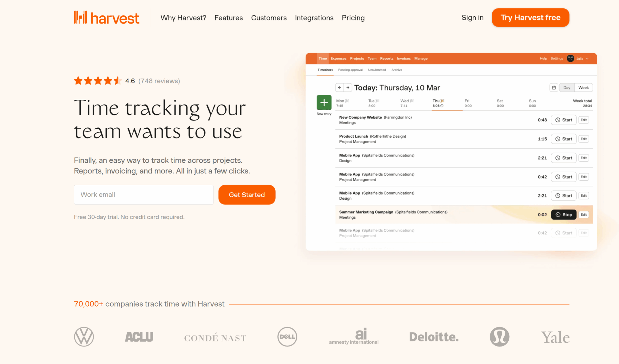Open the calendar date picker icon
Screen dimensions: 619x364
click(x=554, y=88)
